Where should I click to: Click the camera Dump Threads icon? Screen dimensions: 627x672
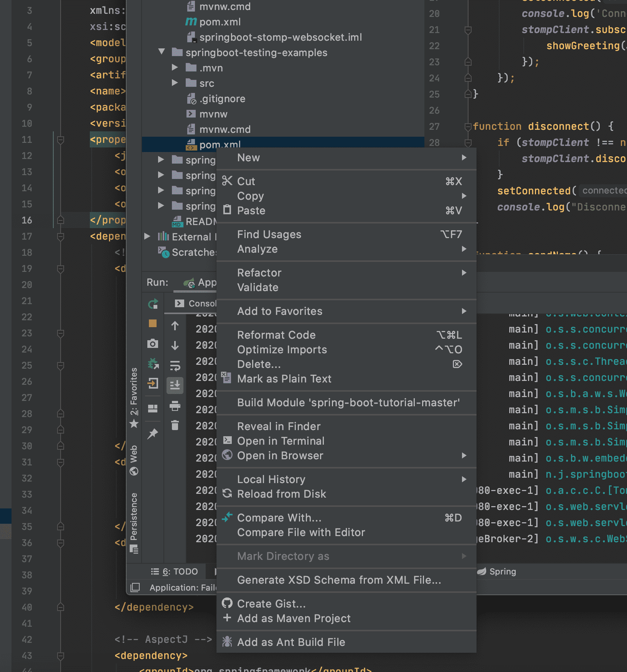click(x=153, y=344)
